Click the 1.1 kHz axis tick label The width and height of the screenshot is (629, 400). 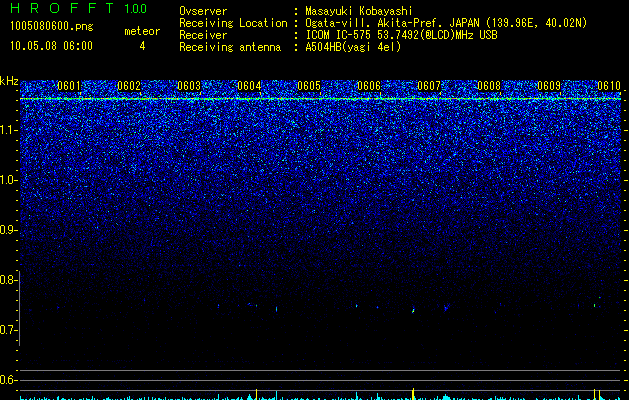(x=9, y=130)
